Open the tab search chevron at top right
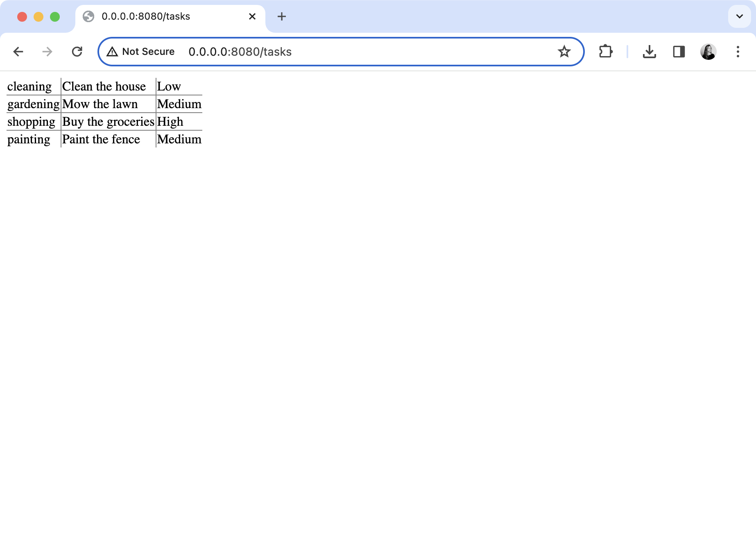 click(740, 16)
